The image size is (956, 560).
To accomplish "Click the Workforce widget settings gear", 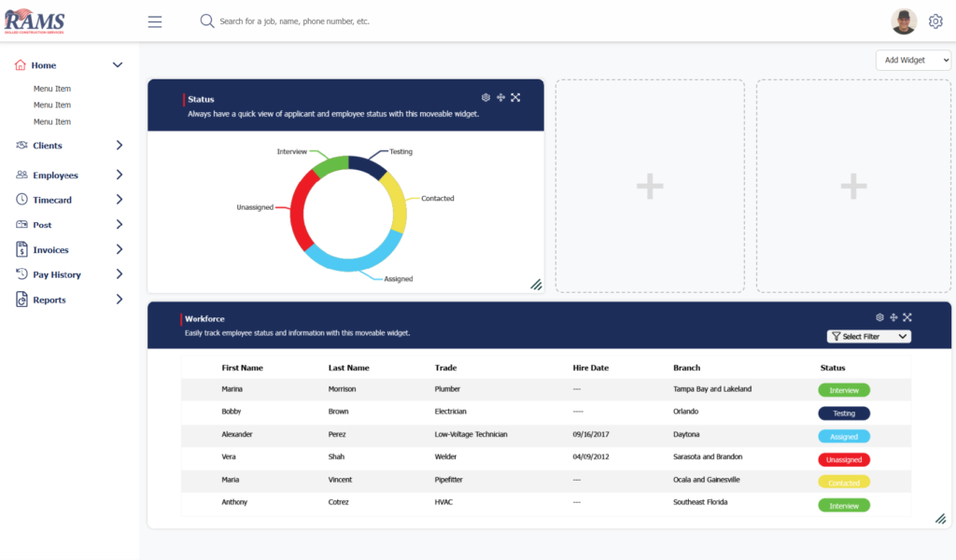I will [x=879, y=317].
